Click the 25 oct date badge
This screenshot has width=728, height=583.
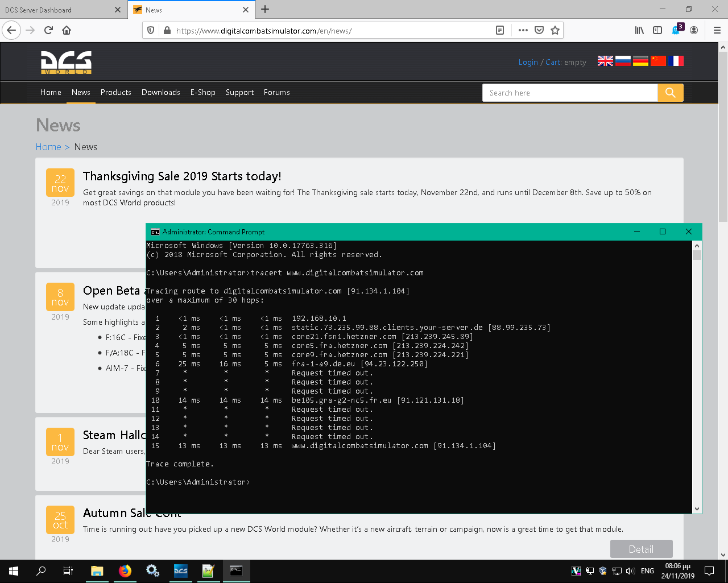click(x=60, y=519)
